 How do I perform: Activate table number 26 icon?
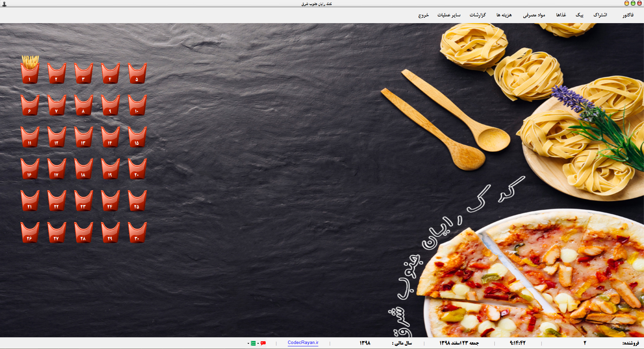click(30, 232)
